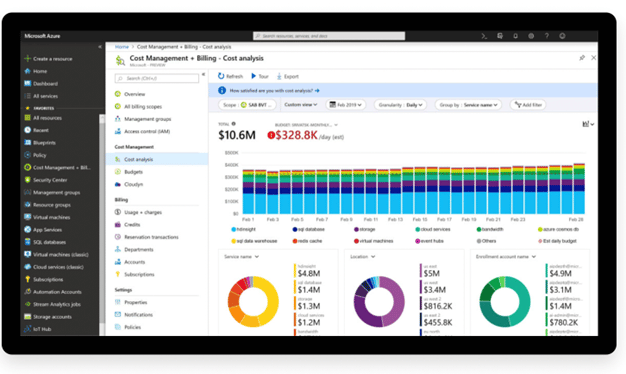This screenshot has height=374, width=626.
Task: Toggle storage legend series
Action: 365,229
